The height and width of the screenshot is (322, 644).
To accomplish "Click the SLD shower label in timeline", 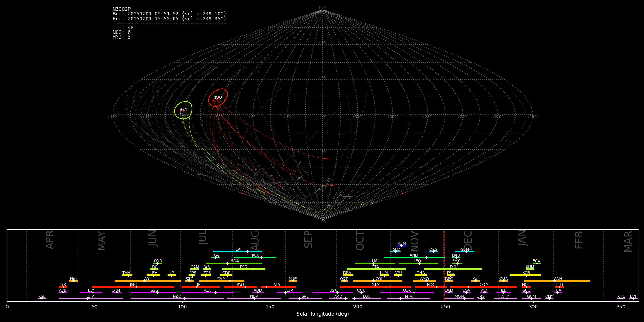I will tap(396, 250).
